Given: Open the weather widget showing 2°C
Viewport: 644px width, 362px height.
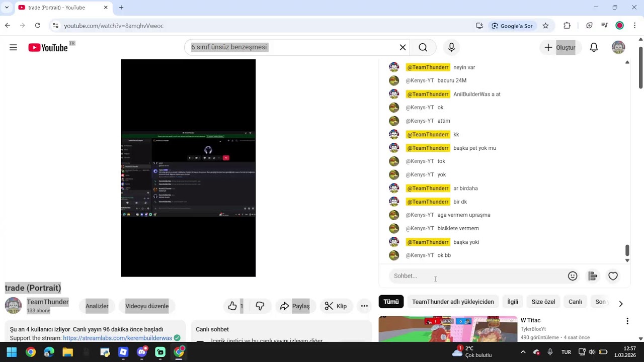Looking at the screenshot, I should tap(472, 352).
